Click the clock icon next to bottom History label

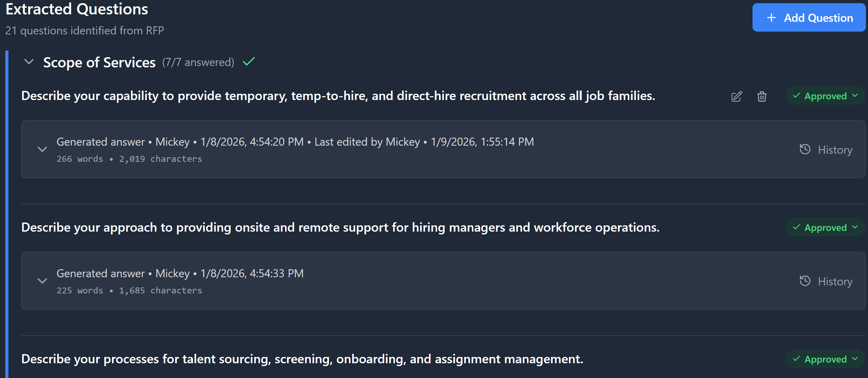(805, 281)
